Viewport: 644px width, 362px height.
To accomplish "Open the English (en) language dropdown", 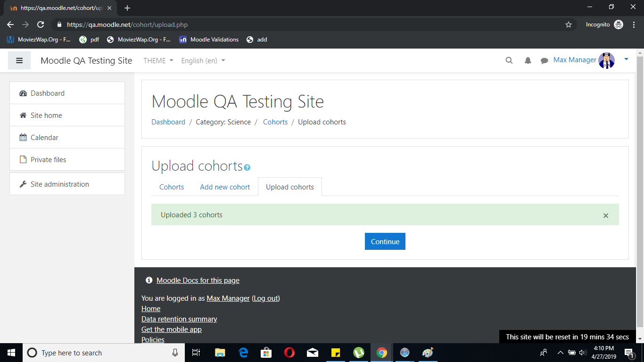I will pos(203,60).
